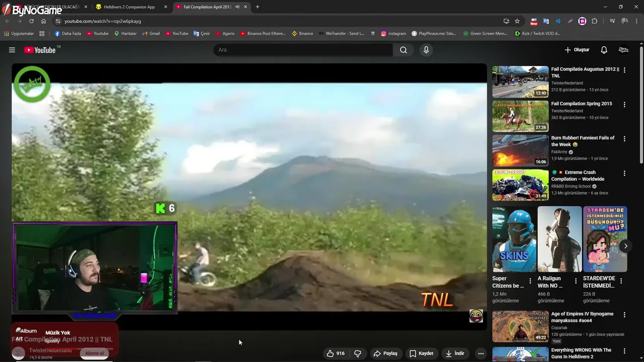Open the YouTube guide hamburger menu
Image resolution: width=644 pixels, height=362 pixels.
click(12, 50)
